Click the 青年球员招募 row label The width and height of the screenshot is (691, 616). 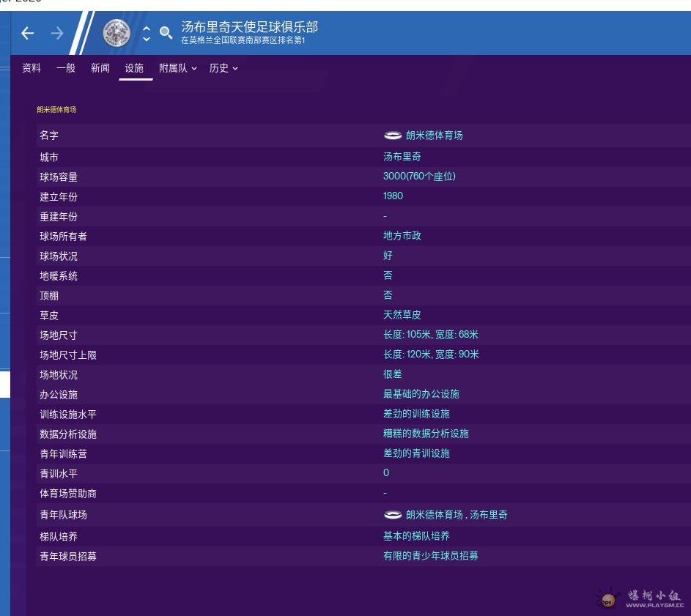68,557
